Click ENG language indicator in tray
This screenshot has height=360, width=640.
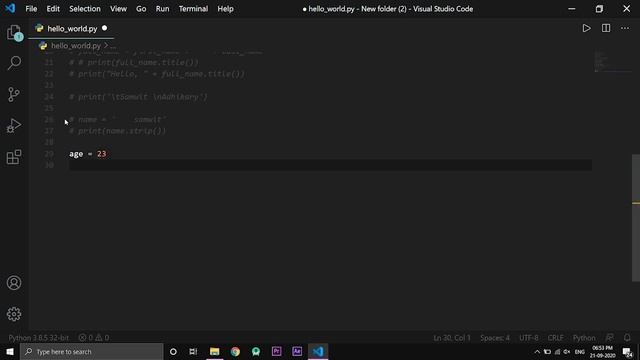click(580, 352)
